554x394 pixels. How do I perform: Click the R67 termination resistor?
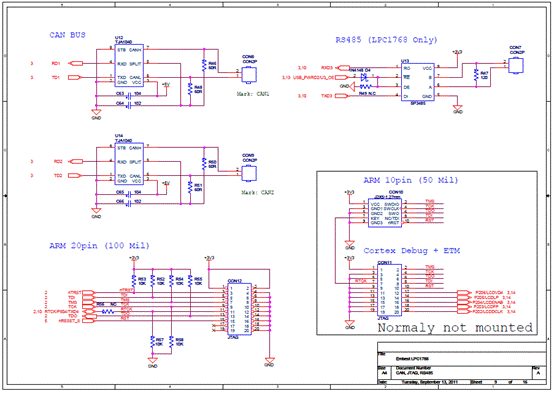pos(476,75)
